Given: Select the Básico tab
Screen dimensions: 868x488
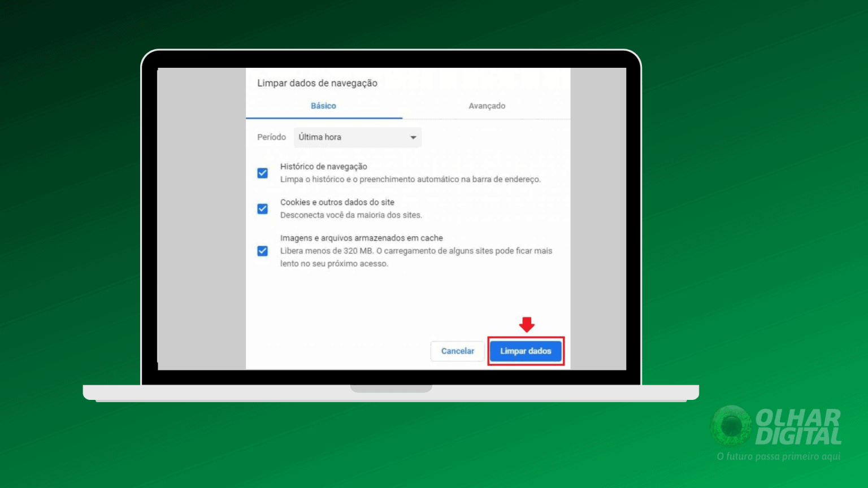Looking at the screenshot, I should coord(323,106).
